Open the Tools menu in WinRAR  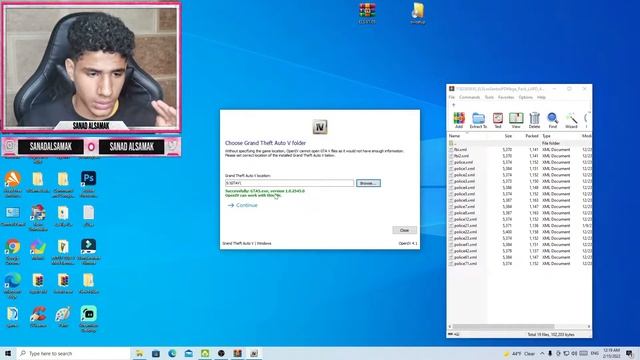(x=489, y=97)
